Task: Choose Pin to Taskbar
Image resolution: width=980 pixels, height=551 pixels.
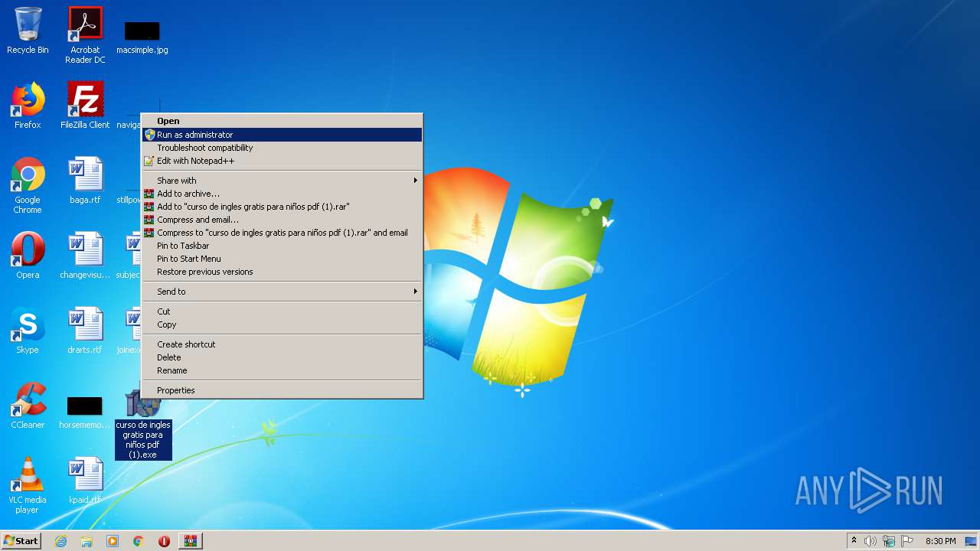Action: click(x=282, y=246)
